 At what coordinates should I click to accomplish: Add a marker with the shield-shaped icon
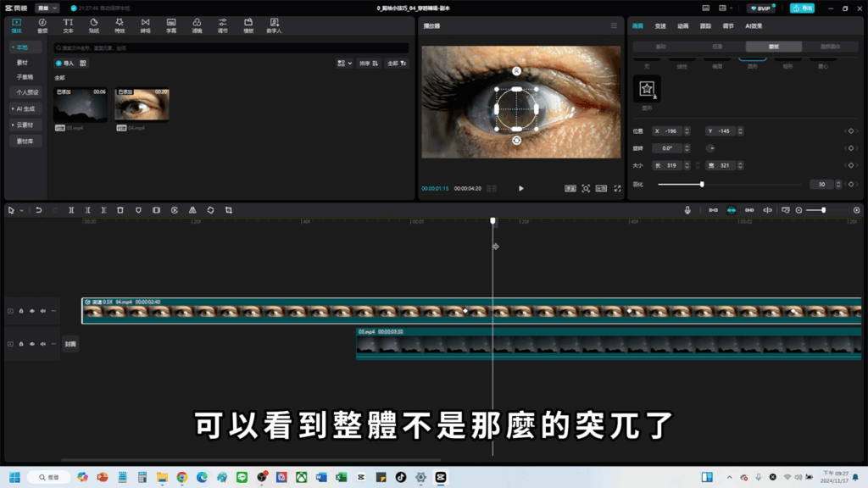point(138,210)
